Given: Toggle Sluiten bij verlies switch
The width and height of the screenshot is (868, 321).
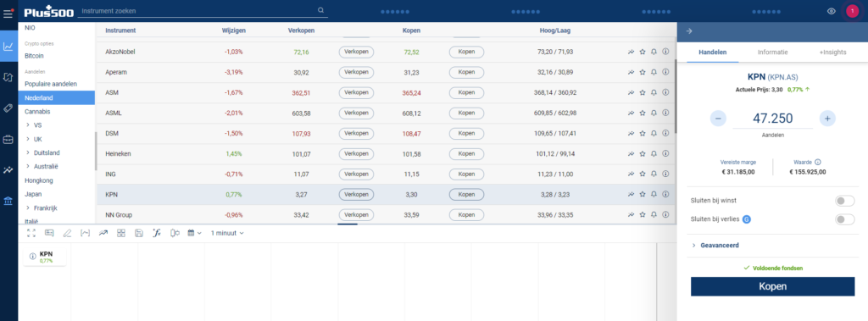Looking at the screenshot, I should pos(845,219).
